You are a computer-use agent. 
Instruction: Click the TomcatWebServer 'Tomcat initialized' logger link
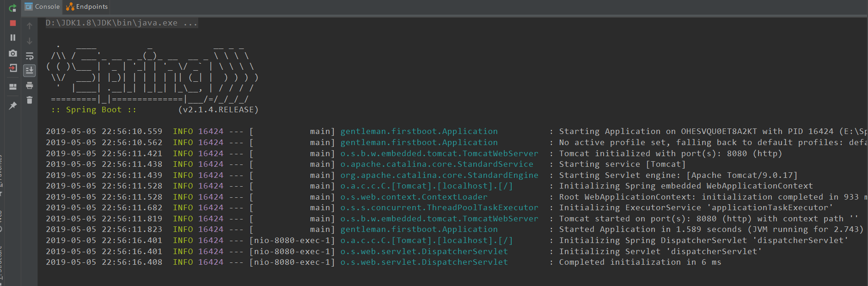439,153
